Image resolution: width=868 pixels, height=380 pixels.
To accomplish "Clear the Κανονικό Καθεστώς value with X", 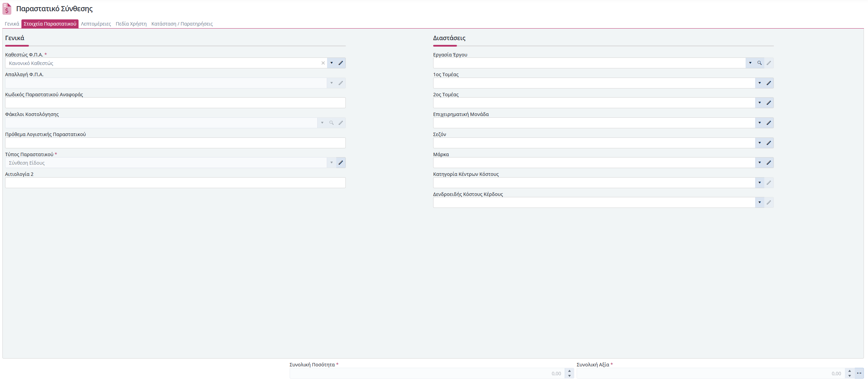I will point(323,63).
